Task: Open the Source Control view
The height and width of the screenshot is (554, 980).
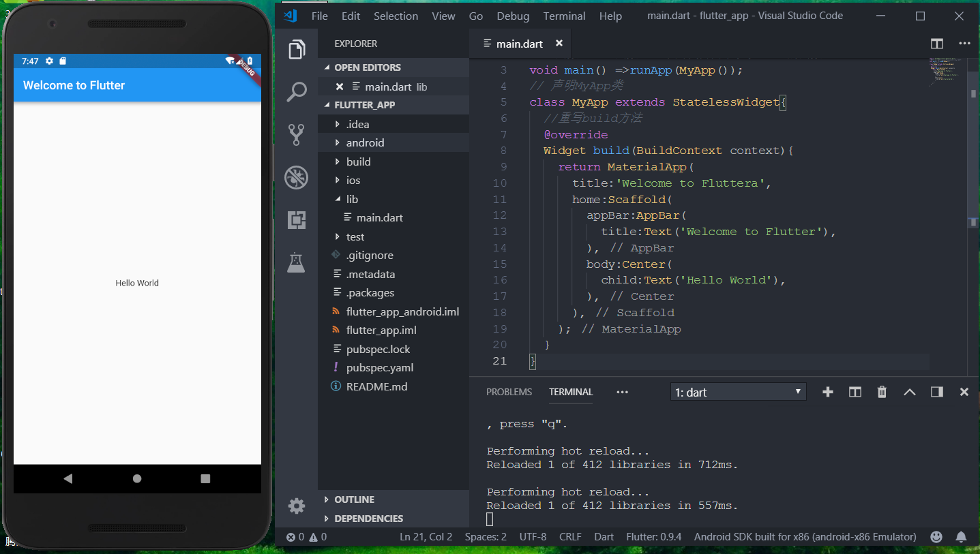Action: 297,135
